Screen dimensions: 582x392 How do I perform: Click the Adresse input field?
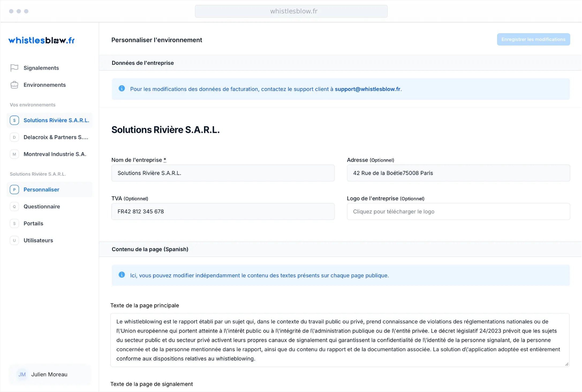(x=458, y=173)
